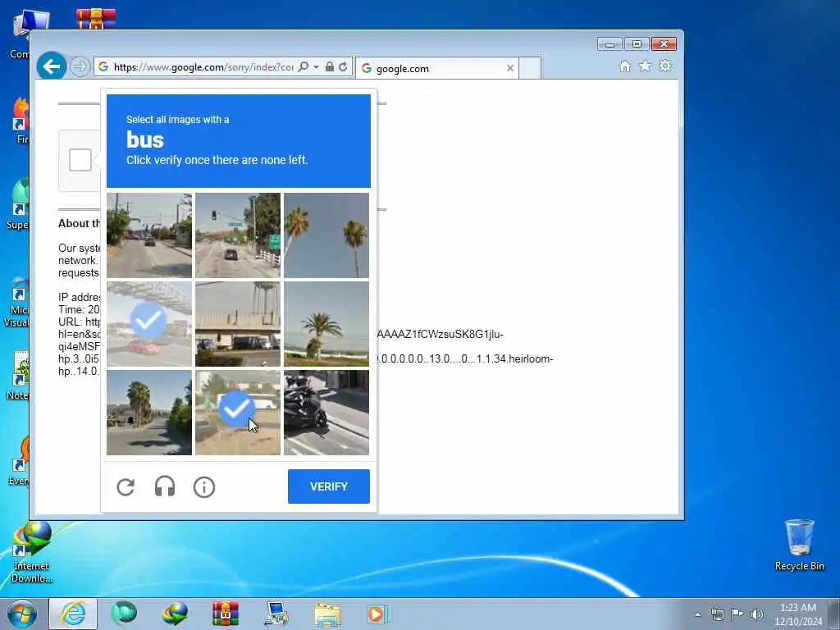Viewport: 840px width, 630px height.
Task: Open the Tools gear icon
Action: 664,66
